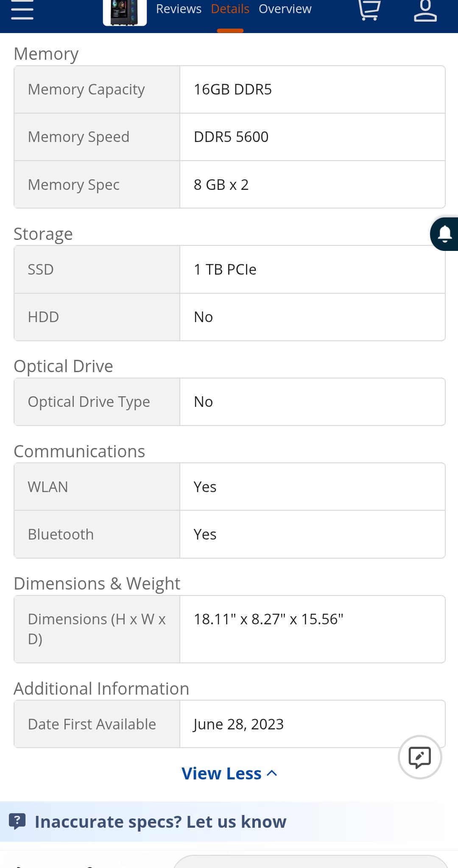
Task: Collapse specs with View Less
Action: tap(221, 773)
